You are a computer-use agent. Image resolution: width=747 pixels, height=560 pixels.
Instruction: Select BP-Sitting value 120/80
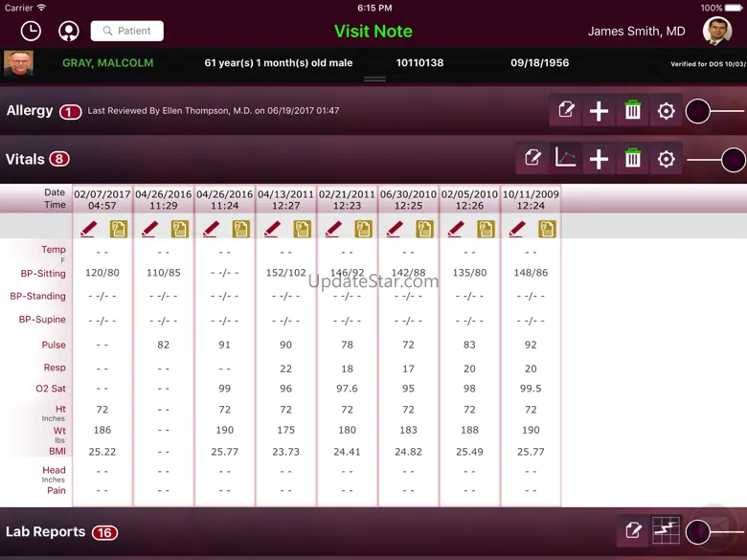click(x=102, y=273)
